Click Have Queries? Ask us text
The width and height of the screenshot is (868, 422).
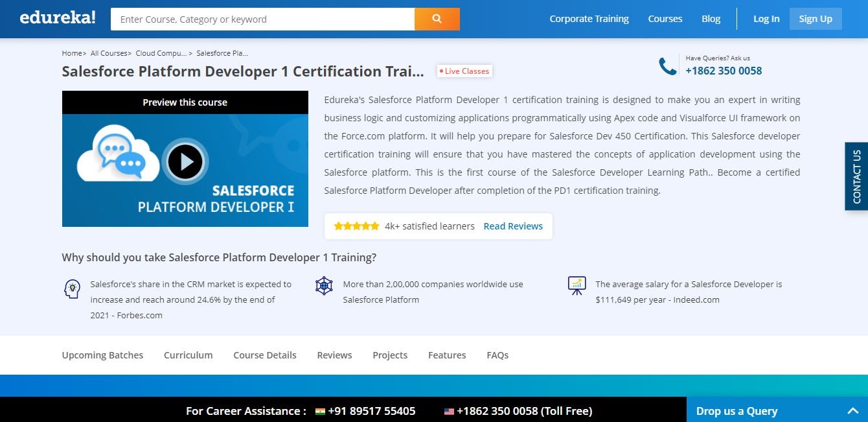718,58
